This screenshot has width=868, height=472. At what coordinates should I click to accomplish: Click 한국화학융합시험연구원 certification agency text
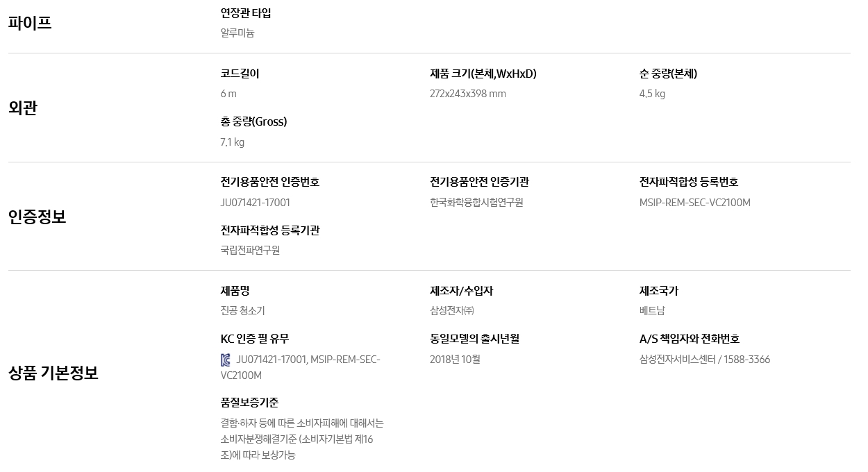(476, 203)
